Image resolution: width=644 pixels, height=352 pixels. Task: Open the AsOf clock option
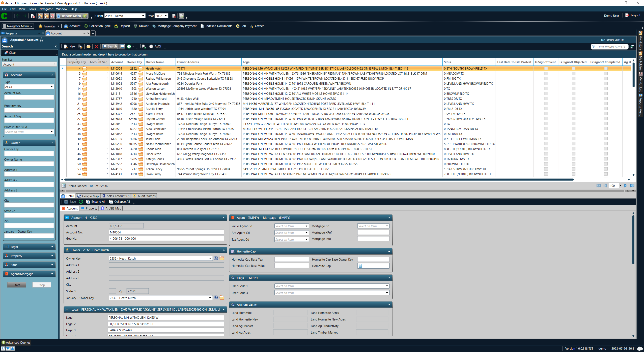tap(155, 46)
